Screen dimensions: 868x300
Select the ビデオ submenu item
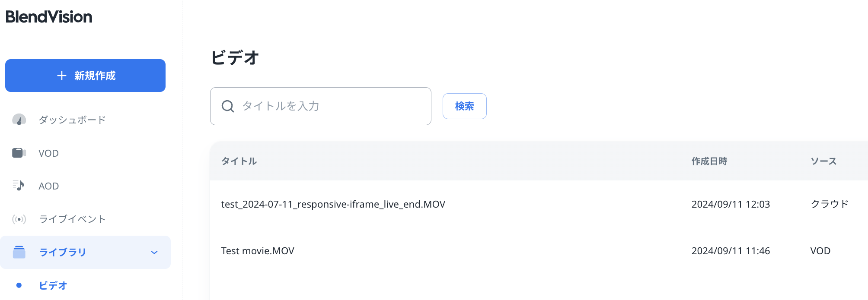tap(53, 285)
